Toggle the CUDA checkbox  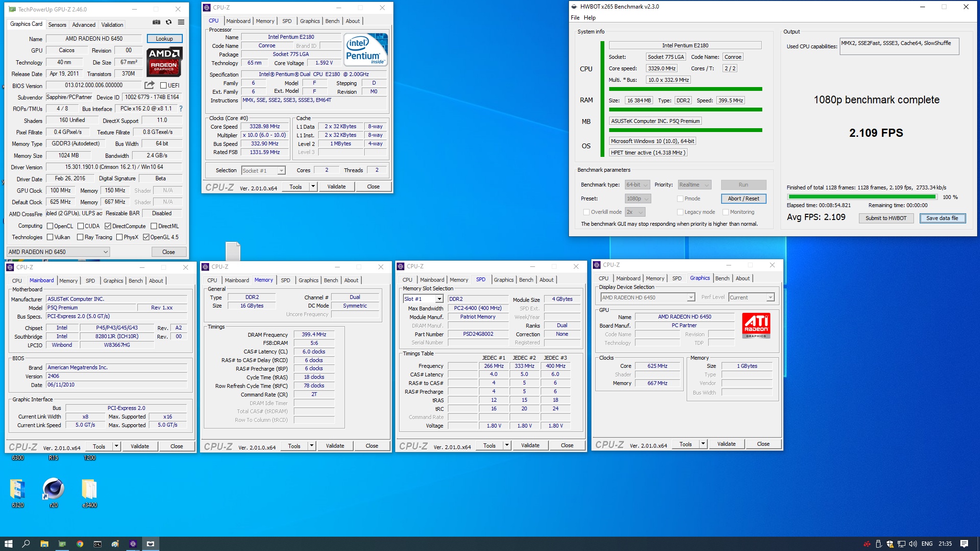click(x=81, y=226)
